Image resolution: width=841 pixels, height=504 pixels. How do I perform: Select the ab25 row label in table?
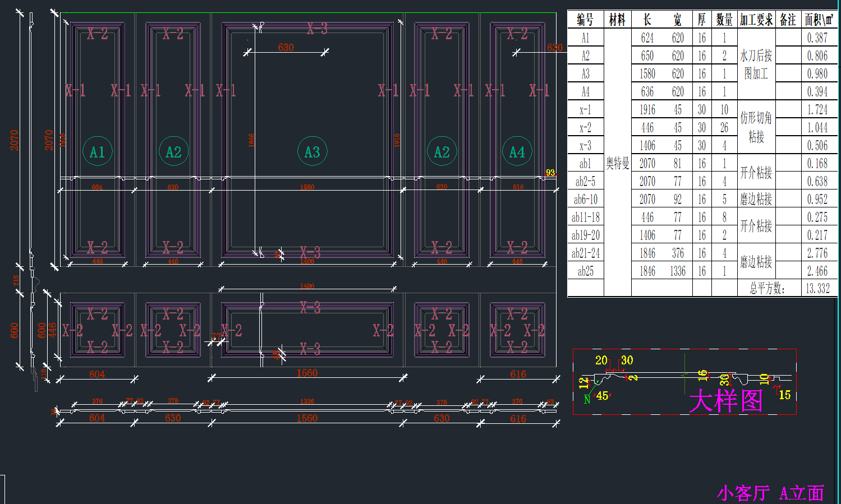coord(585,271)
